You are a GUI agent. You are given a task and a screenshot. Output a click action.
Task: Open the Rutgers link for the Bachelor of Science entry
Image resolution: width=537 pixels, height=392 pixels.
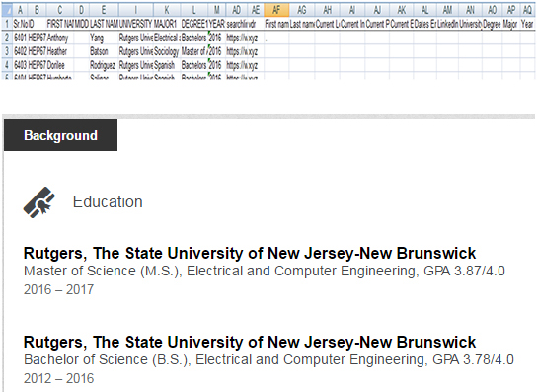pyautogui.click(x=250, y=343)
